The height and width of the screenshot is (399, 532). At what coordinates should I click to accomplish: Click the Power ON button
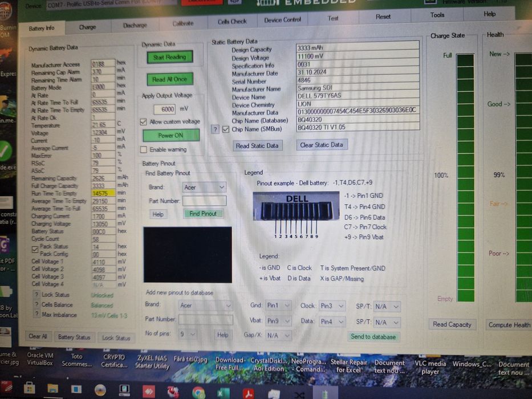[x=170, y=136]
